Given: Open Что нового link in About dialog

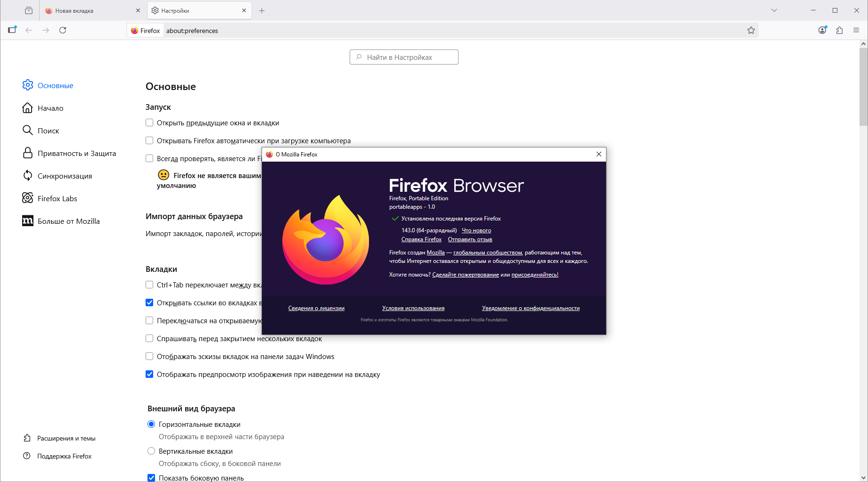Looking at the screenshot, I should click(x=476, y=230).
